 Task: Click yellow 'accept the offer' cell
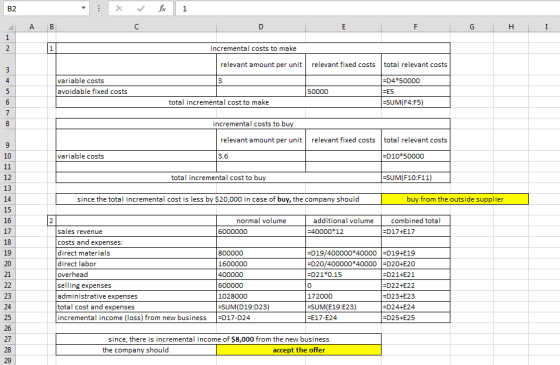299,350
